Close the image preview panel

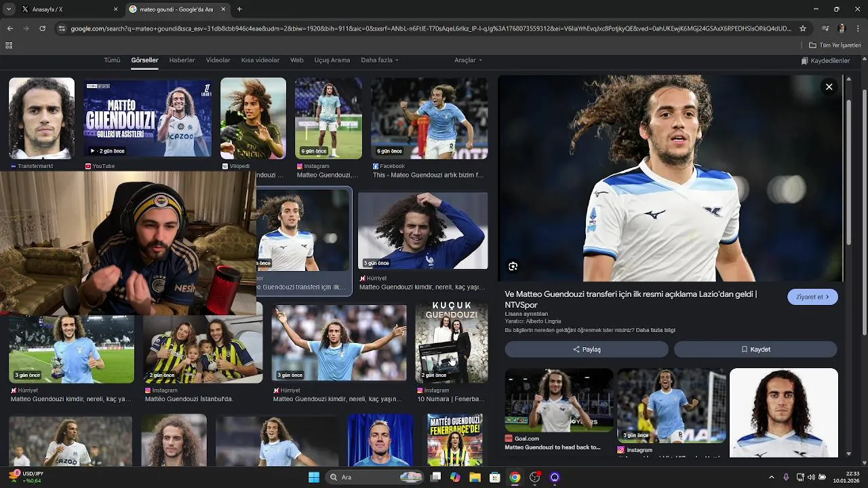[829, 87]
